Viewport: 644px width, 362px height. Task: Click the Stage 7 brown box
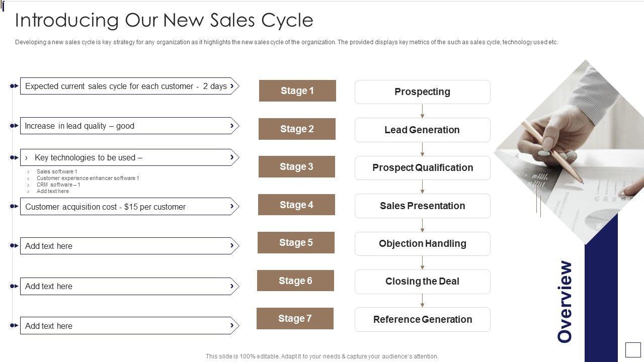point(295,319)
